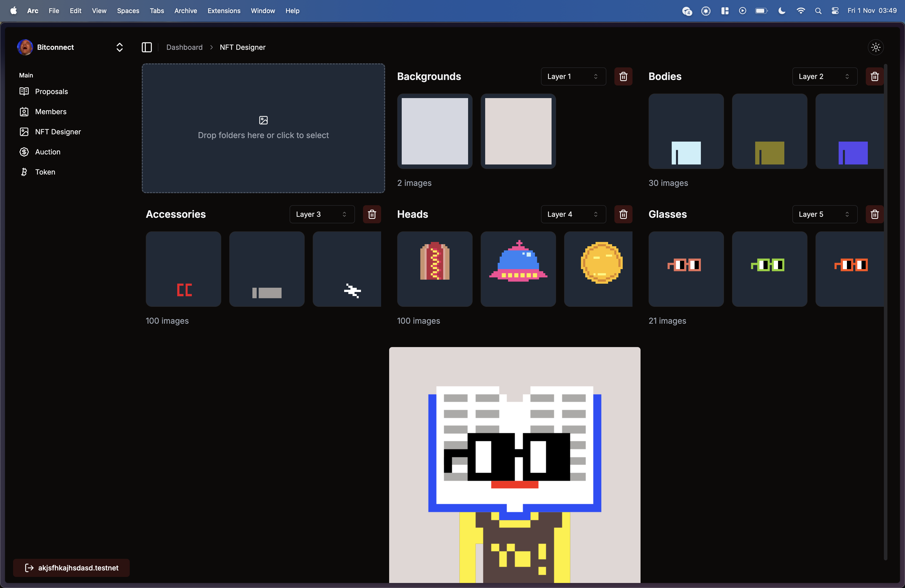Image resolution: width=905 pixels, height=588 pixels.
Task: Expand the Layer 3 dropdown for Accessories
Action: tap(321, 214)
